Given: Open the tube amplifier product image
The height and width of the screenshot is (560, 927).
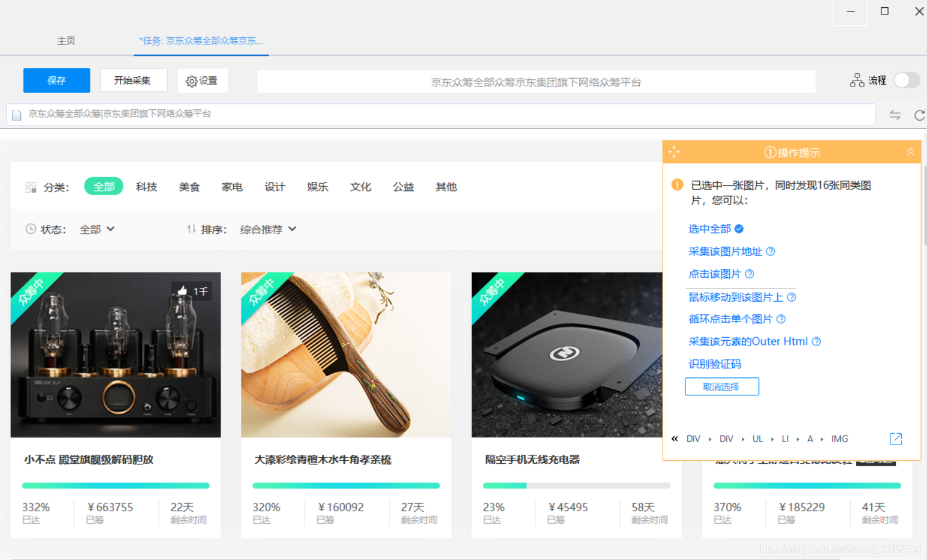Looking at the screenshot, I should [115, 355].
